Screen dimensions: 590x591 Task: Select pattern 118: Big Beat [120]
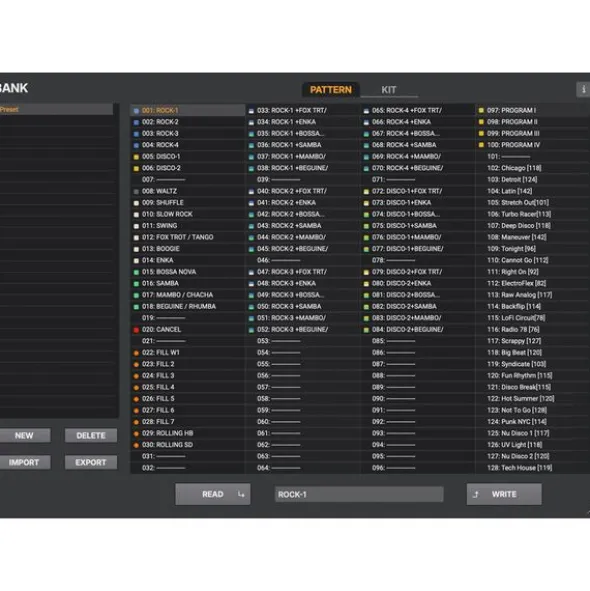tap(533, 352)
